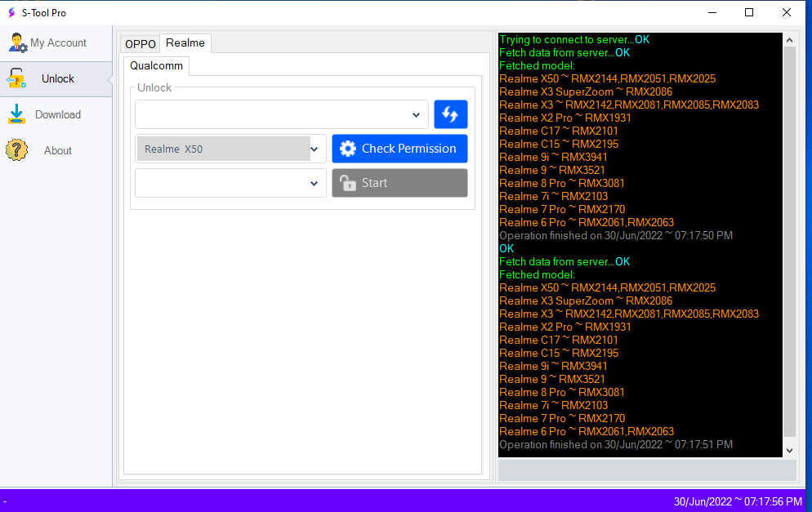The width and height of the screenshot is (812, 512).
Task: Open the Realme X50 model dropdown
Action: pos(315,149)
